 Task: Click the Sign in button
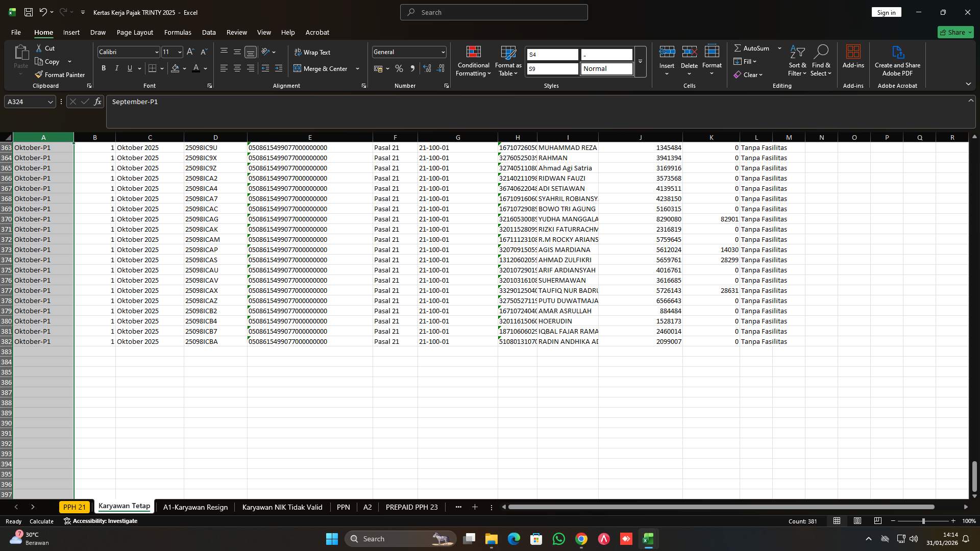[x=886, y=12]
